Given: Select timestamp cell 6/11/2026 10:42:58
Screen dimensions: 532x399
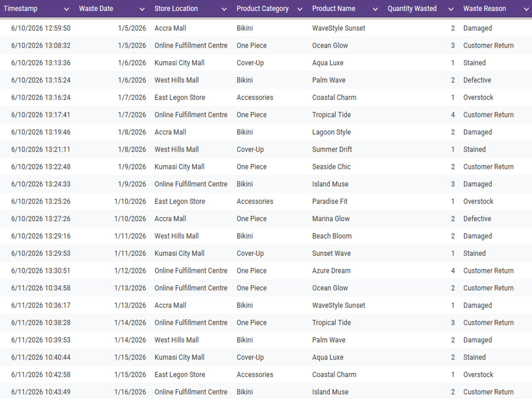Looking at the screenshot, I should tap(41, 374).
